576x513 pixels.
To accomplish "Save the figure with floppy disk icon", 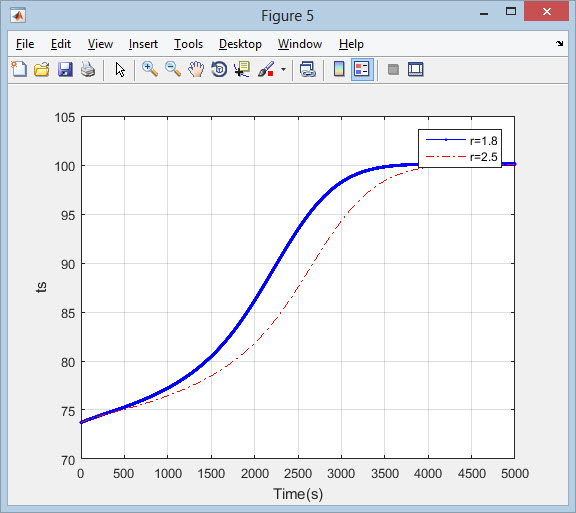I will pyautogui.click(x=65, y=69).
